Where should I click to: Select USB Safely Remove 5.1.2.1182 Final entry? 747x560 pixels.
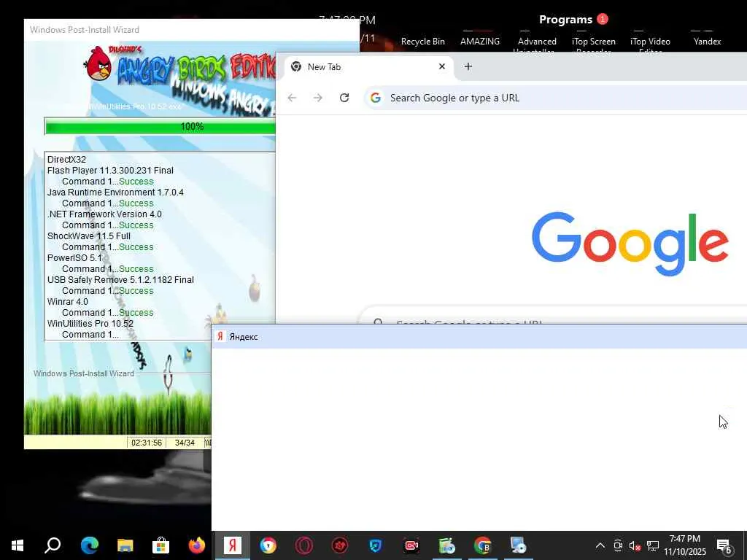120,280
